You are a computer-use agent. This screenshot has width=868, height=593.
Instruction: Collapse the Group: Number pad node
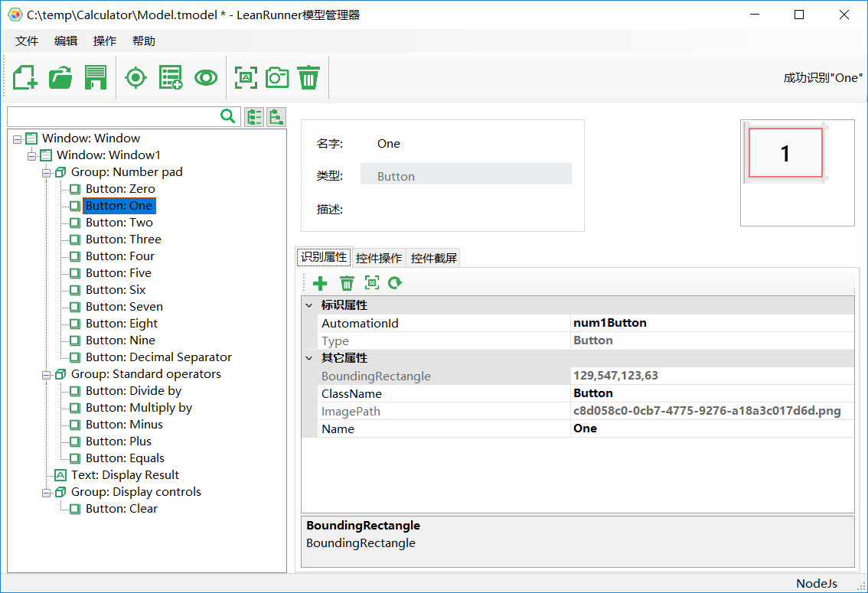coord(46,171)
